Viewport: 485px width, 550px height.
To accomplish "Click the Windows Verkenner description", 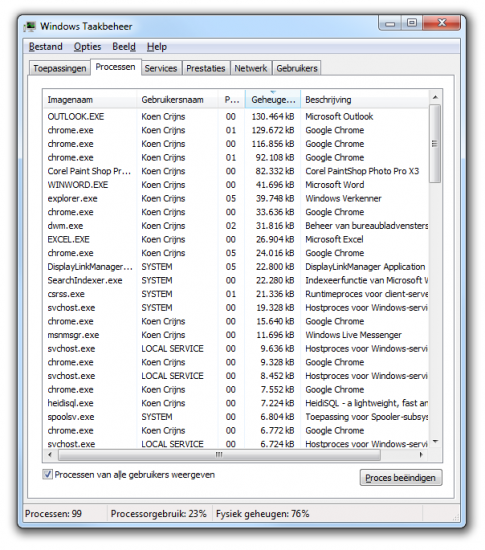I will 343,199.
